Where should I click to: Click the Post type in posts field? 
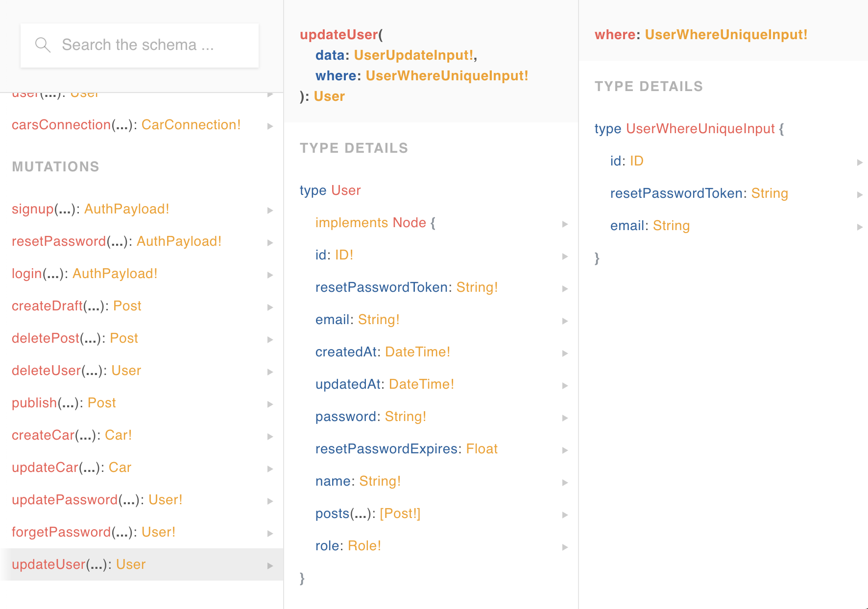[x=400, y=514]
